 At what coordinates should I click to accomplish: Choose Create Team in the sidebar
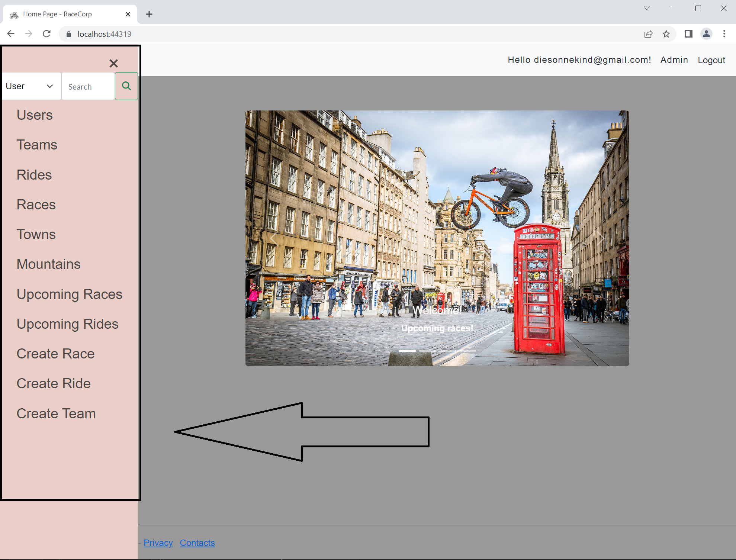(x=57, y=413)
